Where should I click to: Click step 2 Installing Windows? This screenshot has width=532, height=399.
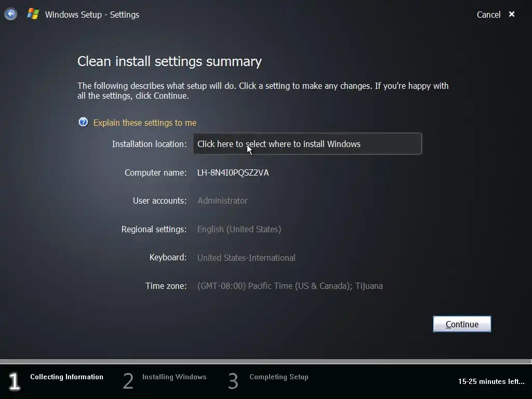[x=165, y=380]
